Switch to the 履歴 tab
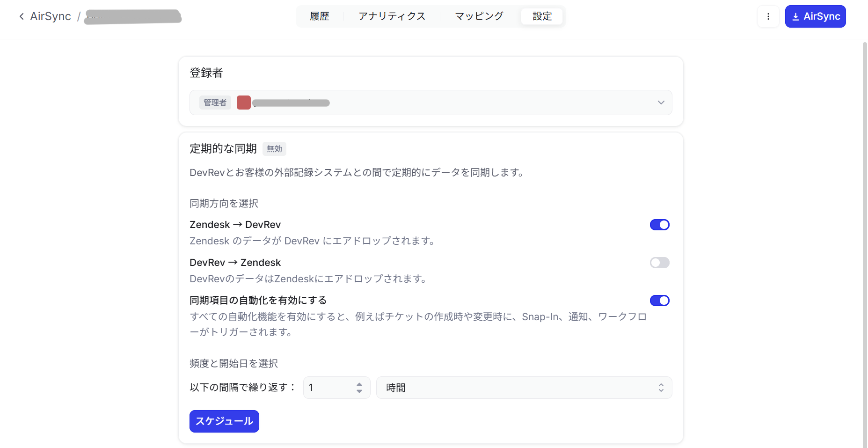The image size is (868, 448). [320, 16]
